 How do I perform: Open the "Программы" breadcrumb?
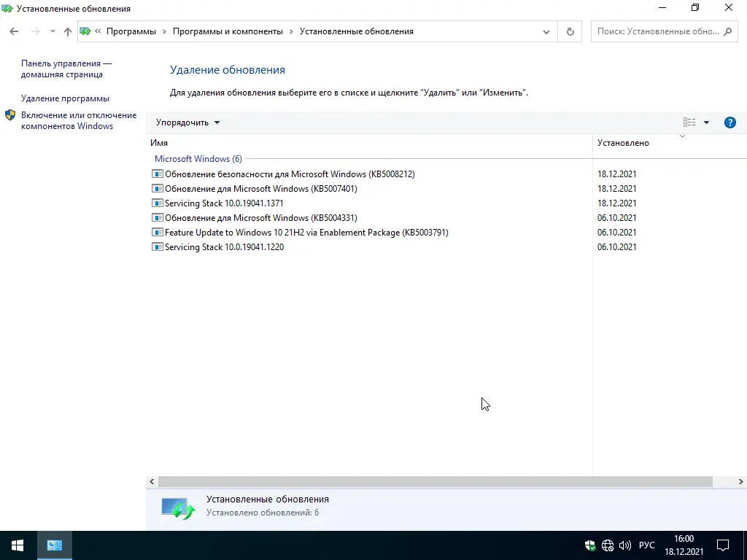pos(131,31)
